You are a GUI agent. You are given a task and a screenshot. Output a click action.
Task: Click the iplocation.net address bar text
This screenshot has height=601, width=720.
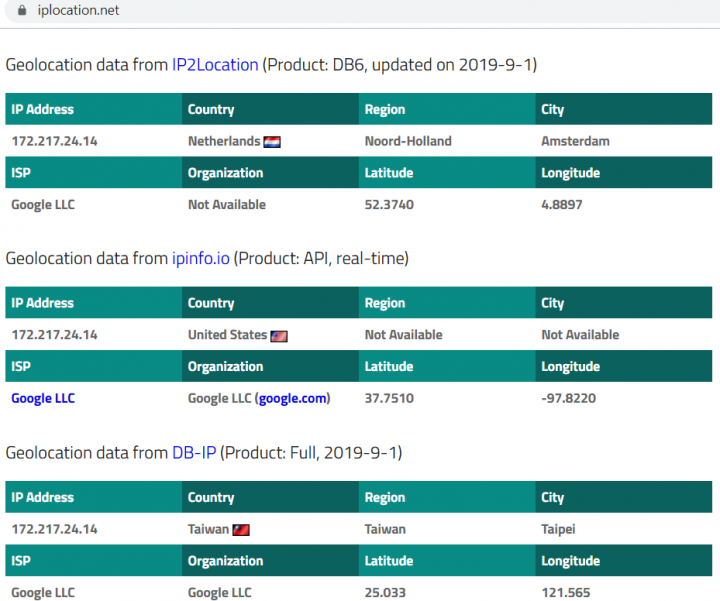coord(78,10)
